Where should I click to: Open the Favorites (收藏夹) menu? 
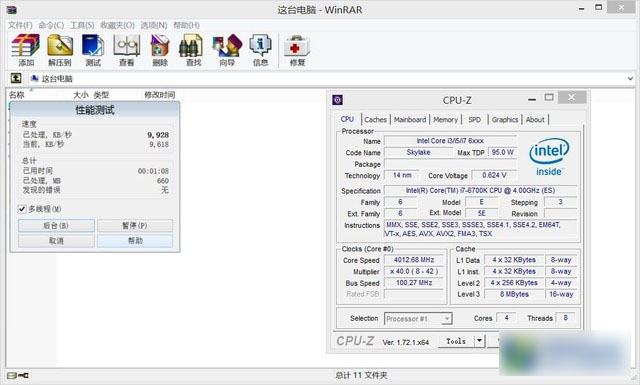point(118,25)
